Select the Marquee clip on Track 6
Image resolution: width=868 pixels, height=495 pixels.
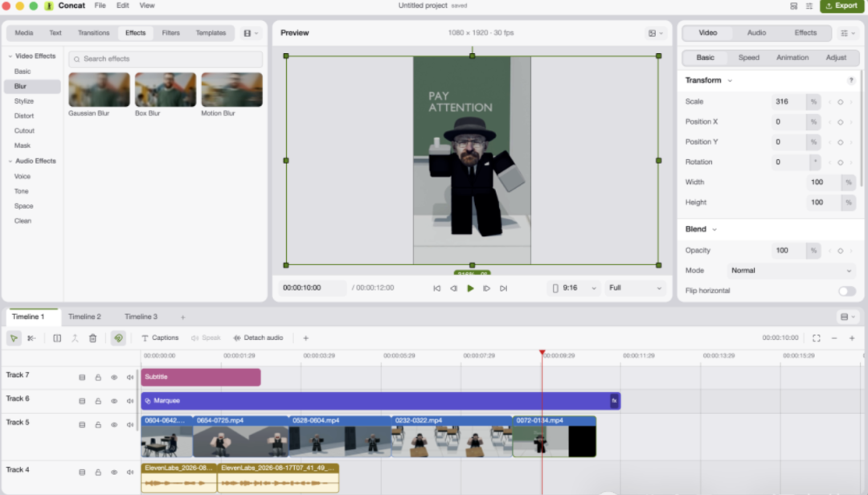point(381,401)
